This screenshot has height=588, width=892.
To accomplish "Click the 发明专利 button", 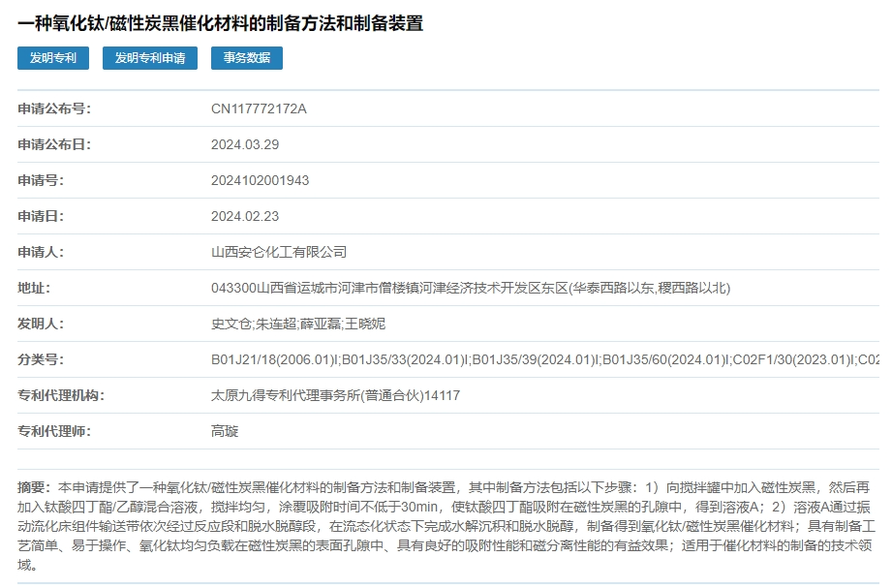I will pos(53,58).
